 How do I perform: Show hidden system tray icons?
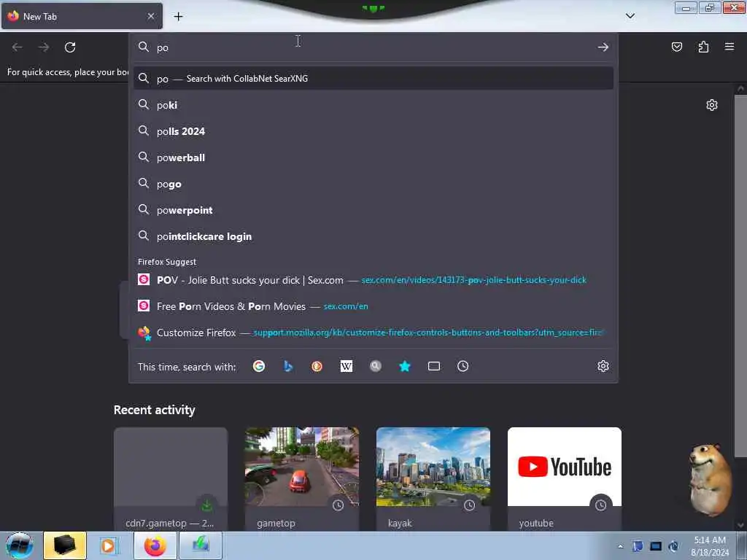coord(620,546)
